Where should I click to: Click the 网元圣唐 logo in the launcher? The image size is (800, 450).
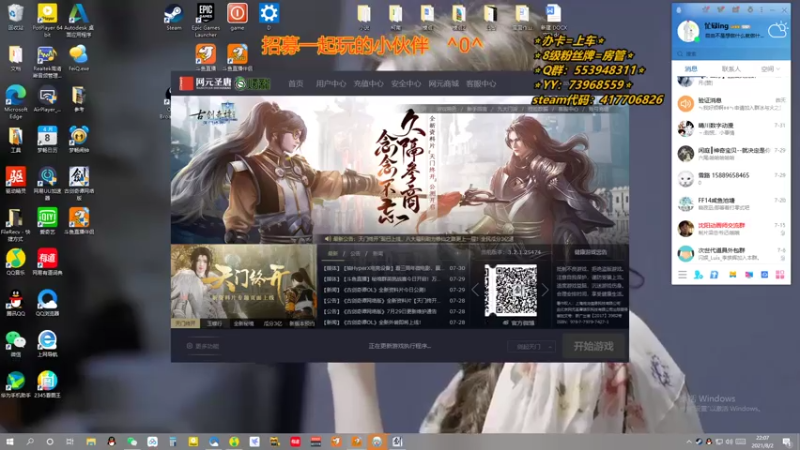click(x=206, y=83)
